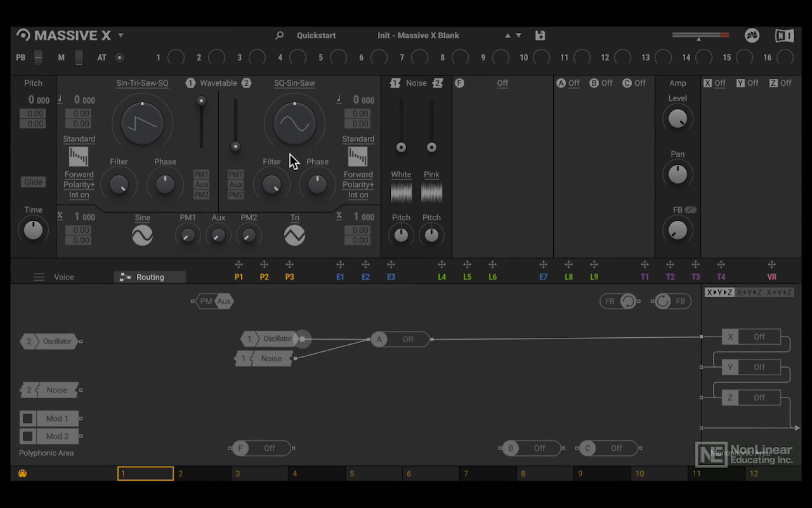Click the move handle above T1

click(645, 265)
